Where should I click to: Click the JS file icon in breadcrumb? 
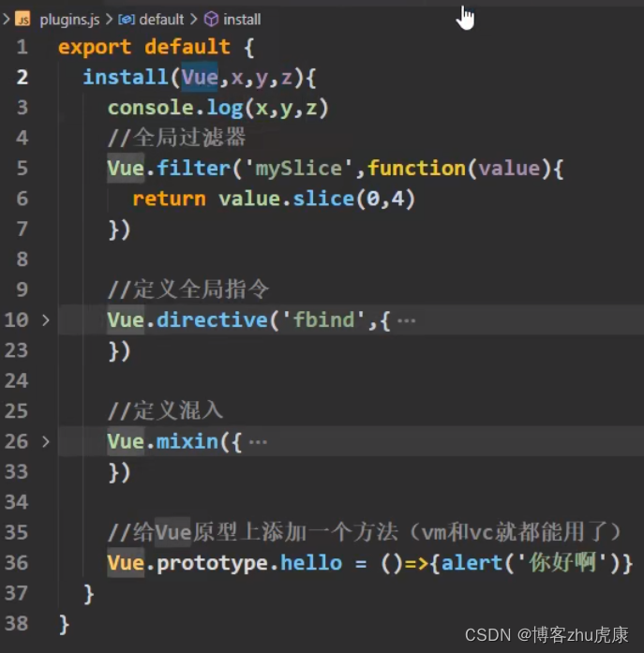(22, 19)
